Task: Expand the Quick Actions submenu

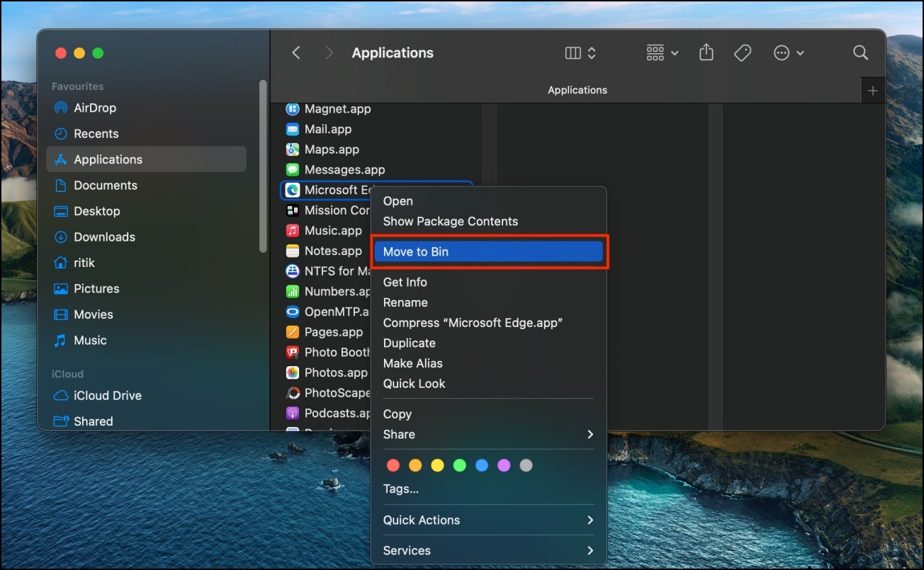Action: 489,520
